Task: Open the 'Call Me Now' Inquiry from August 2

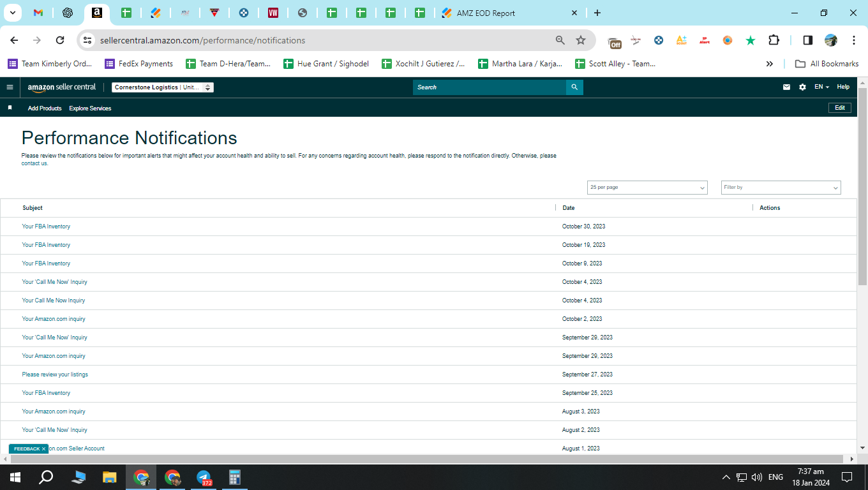Action: pos(55,430)
